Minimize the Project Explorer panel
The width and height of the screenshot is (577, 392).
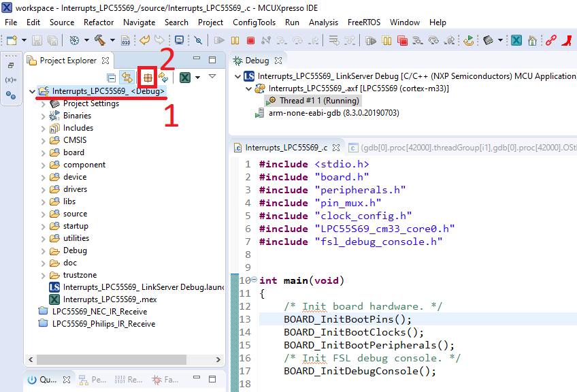(195, 61)
